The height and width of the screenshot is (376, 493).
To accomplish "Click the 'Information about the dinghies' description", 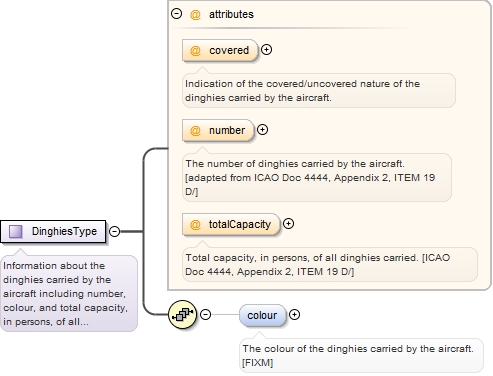I will pyautogui.click(x=69, y=293).
